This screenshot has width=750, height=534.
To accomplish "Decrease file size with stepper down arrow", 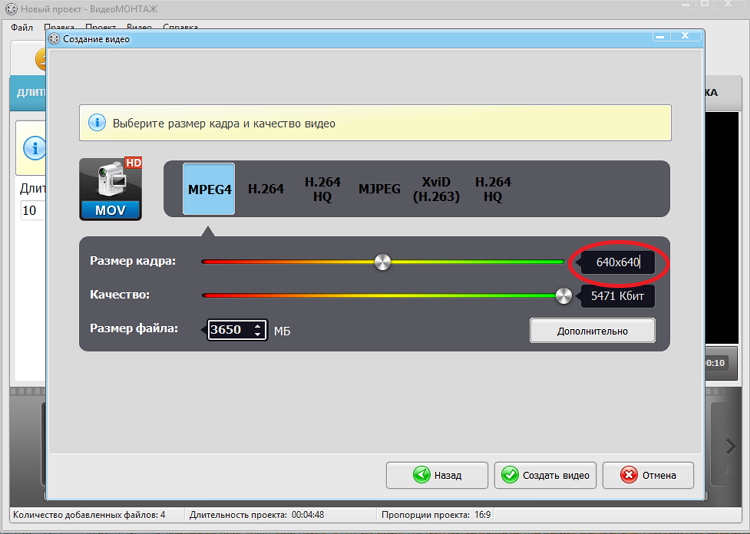I will click(258, 334).
